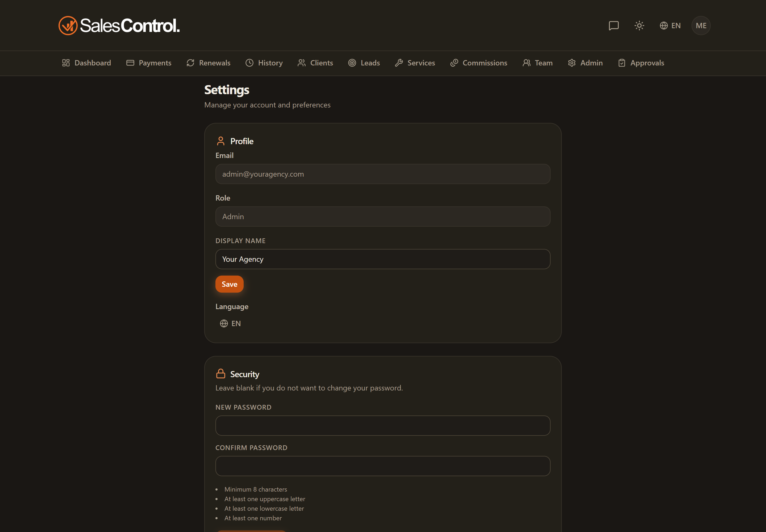Open the ME user avatar menu
The image size is (766, 532).
[701, 26]
